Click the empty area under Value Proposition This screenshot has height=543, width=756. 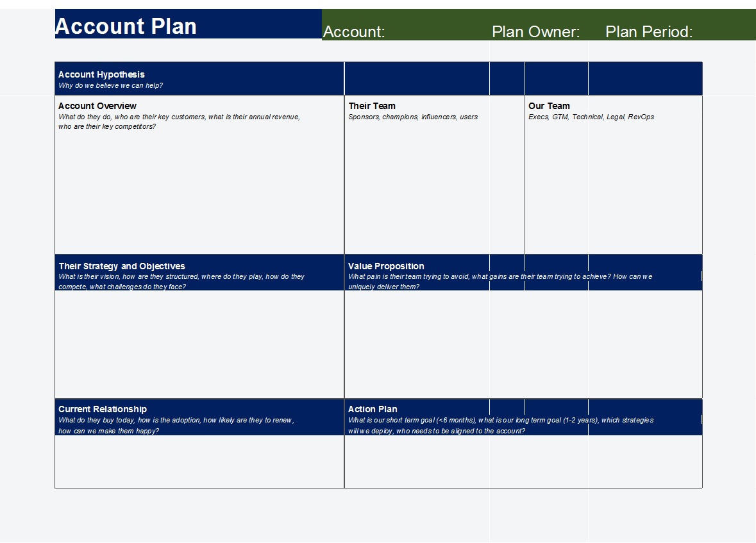523,344
